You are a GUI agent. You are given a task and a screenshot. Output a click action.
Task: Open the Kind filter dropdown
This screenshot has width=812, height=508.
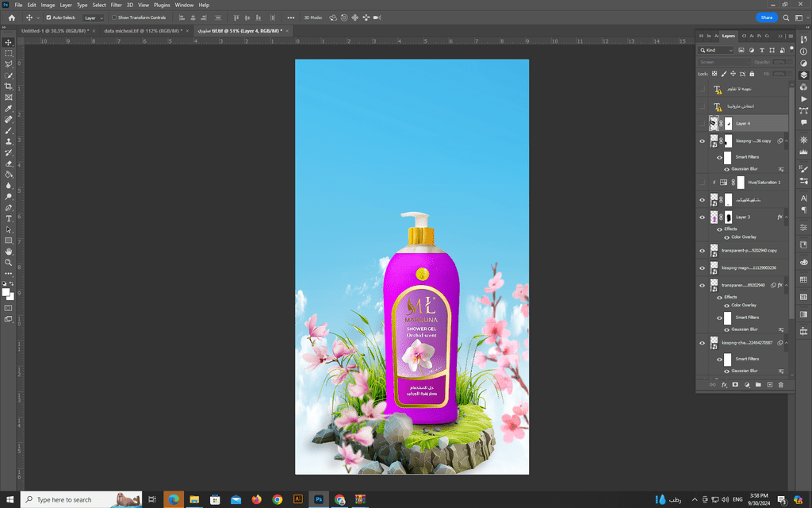pos(716,50)
